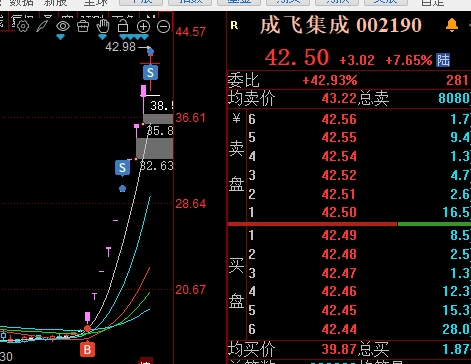Toggle the eye visibility icon
Screen dimensions: 471x364
pos(63,26)
